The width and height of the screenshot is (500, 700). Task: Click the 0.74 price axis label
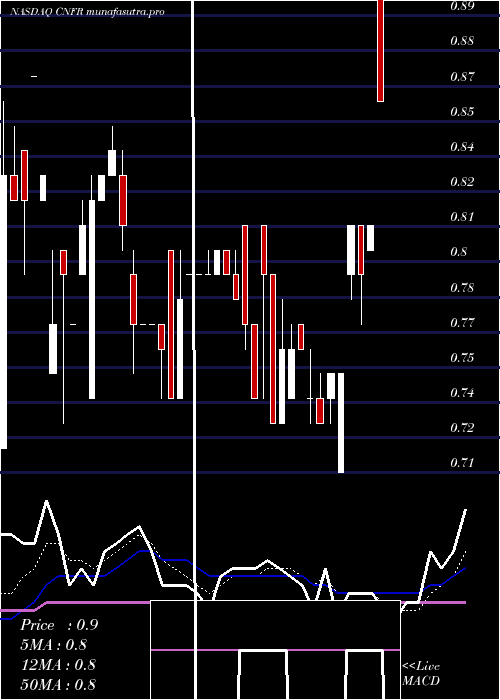coord(462,393)
